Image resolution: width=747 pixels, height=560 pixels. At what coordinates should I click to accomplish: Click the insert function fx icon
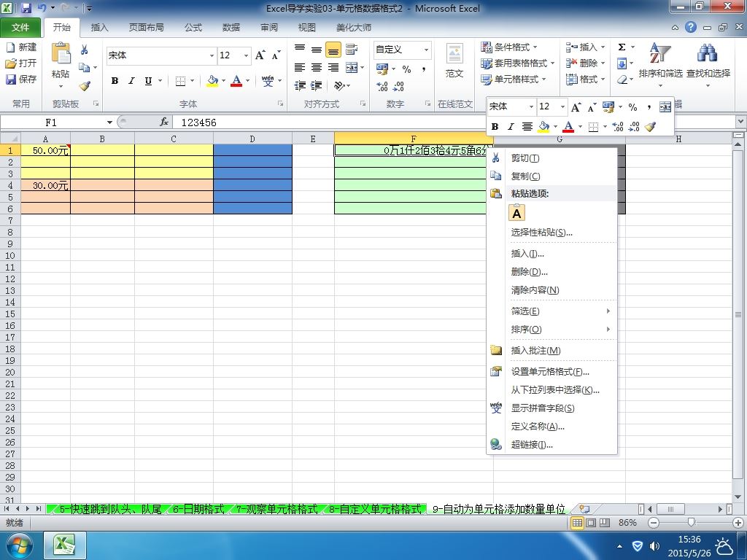pos(164,122)
